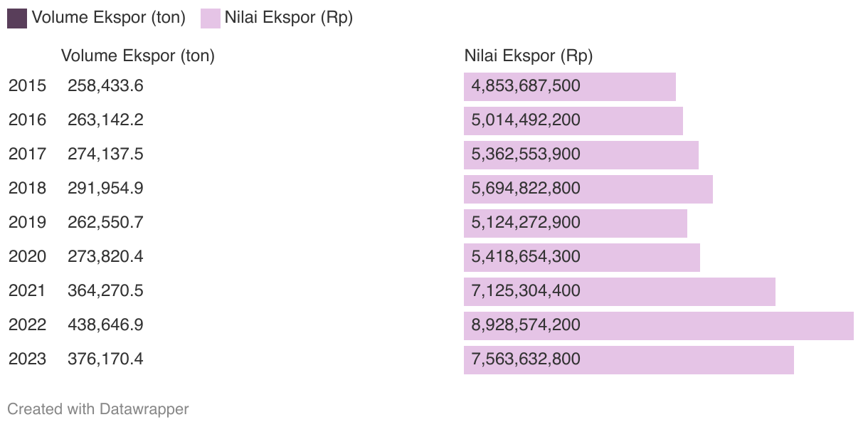The height and width of the screenshot is (427, 868).
Task: Select the Volume Ekspor (ton) legend label
Action: [x=108, y=19]
